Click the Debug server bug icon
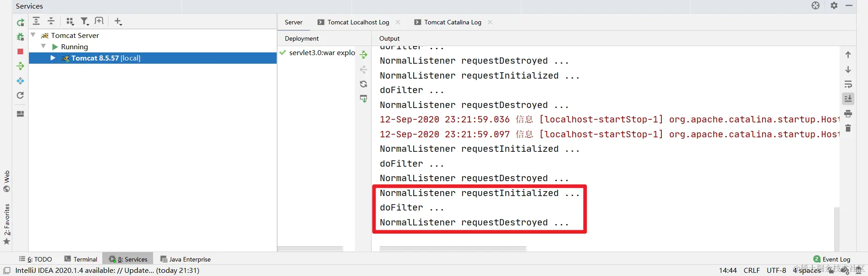This screenshot has height=276, width=868. [20, 37]
